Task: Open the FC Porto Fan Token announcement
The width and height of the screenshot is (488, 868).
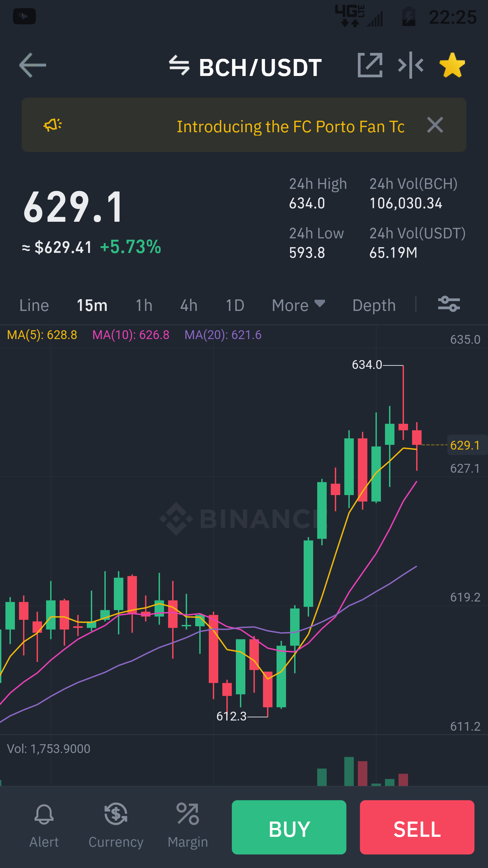Action: pos(290,127)
